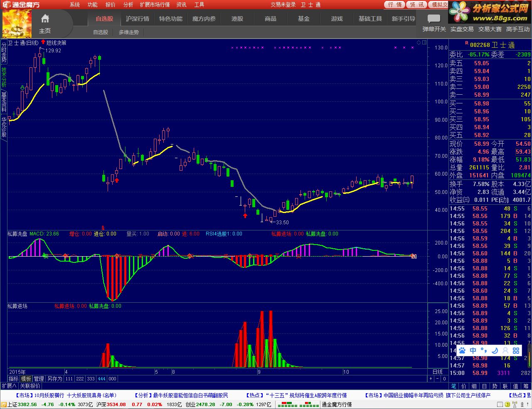The image size is (532, 409).
Task: Open the 资讯 menu
Action: [181, 5]
